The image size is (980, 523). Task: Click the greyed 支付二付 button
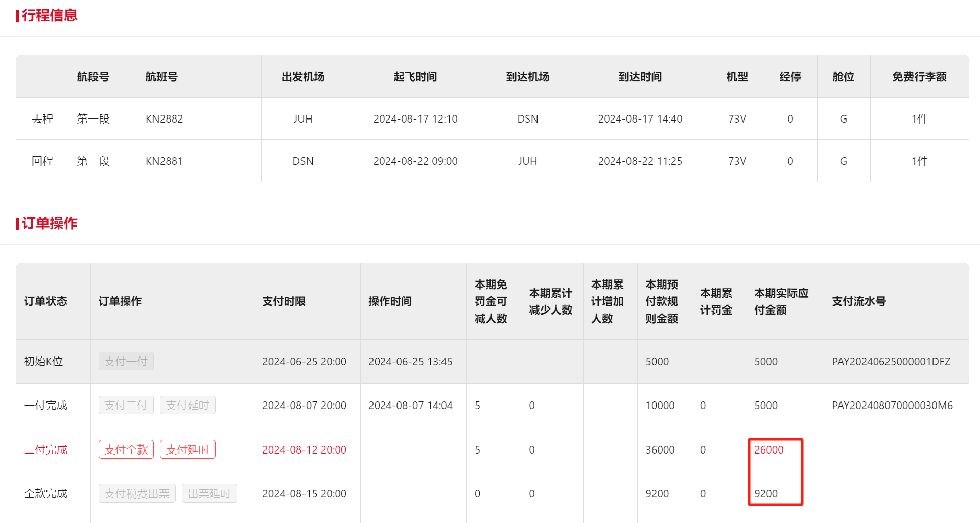126,405
